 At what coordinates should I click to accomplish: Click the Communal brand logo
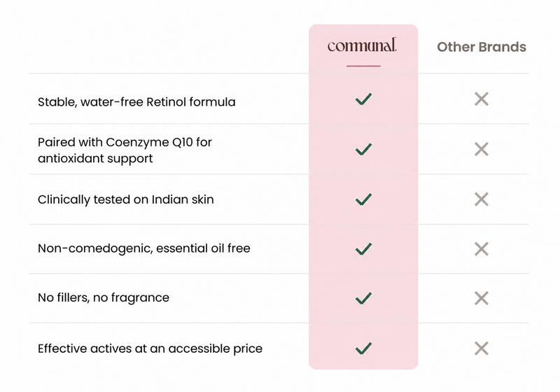(x=362, y=45)
